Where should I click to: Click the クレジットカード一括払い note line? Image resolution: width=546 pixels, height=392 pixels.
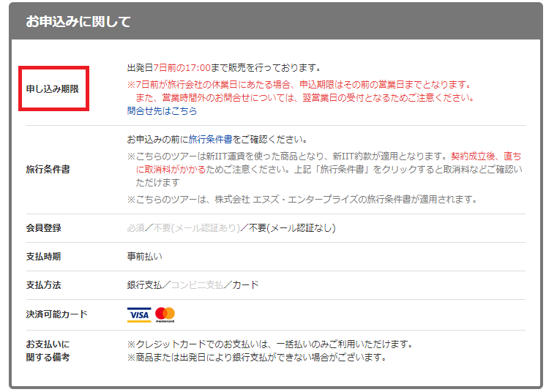click(x=270, y=344)
